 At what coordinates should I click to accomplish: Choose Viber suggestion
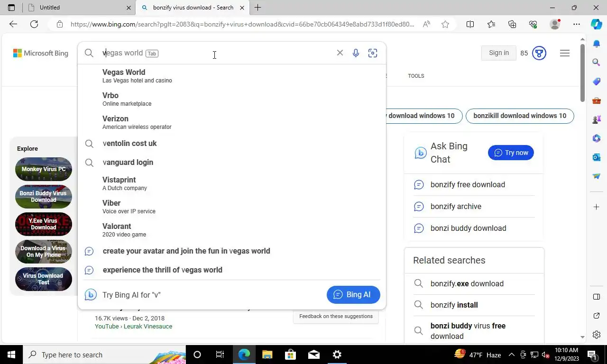pos(231,207)
